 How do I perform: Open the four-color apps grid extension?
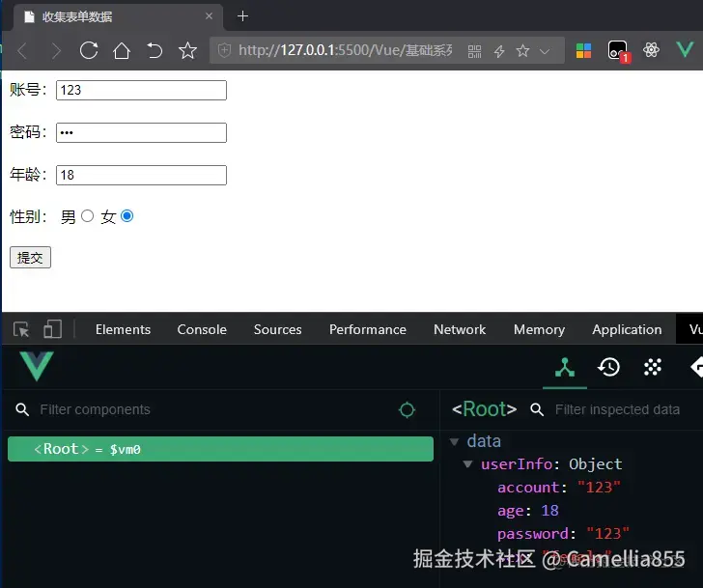[583, 50]
